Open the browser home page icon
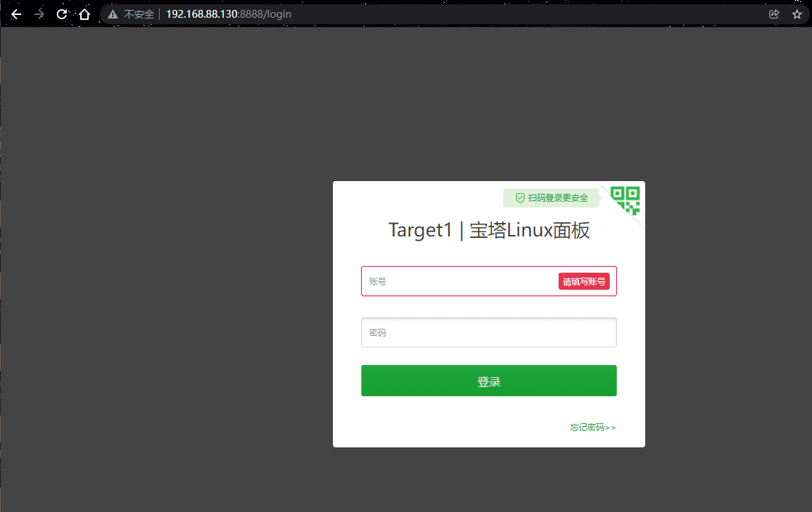Viewport: 812px width, 512px height. coord(84,14)
